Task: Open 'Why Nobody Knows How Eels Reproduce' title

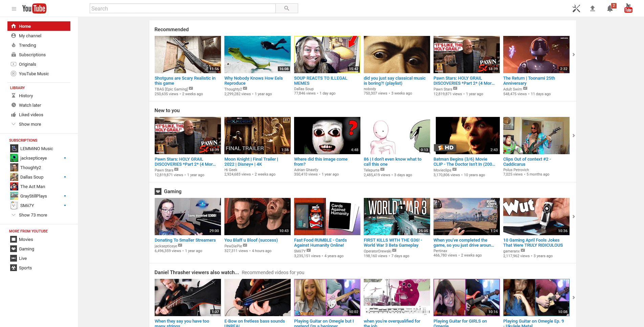Action: (x=253, y=81)
